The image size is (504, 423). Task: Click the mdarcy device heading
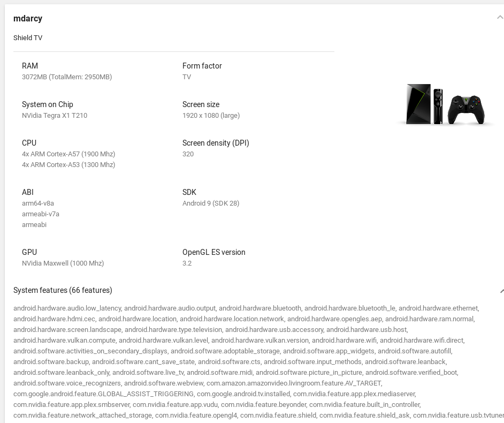[28, 18]
